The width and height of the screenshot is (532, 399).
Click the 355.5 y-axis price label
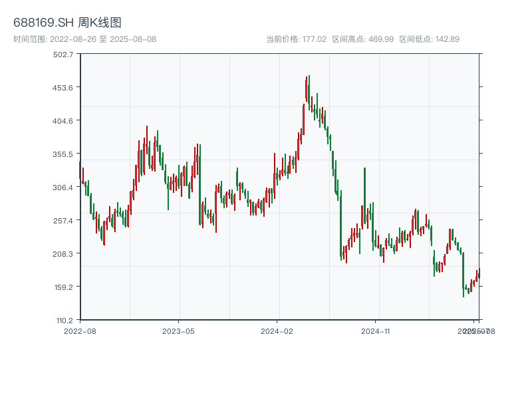coord(63,154)
